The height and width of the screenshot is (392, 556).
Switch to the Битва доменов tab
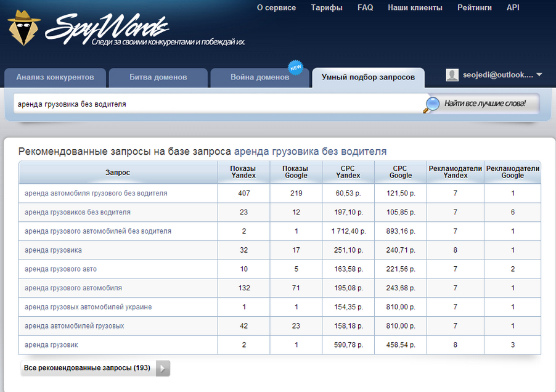point(158,77)
